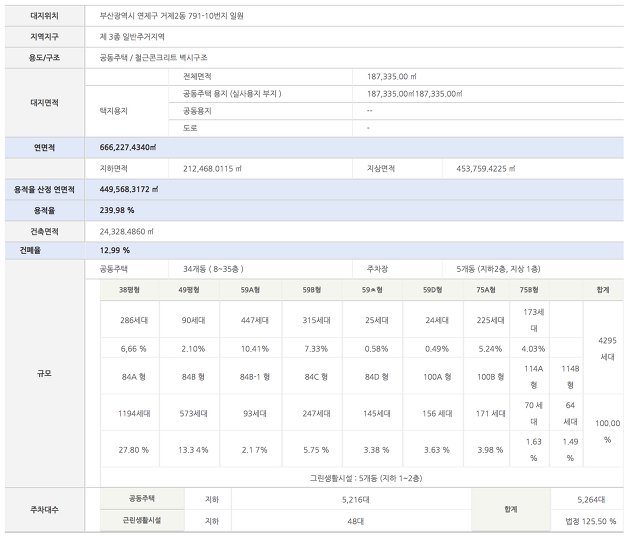Select the 12.99 % coverage value
Screen dimensions: 630x540
[115, 251]
